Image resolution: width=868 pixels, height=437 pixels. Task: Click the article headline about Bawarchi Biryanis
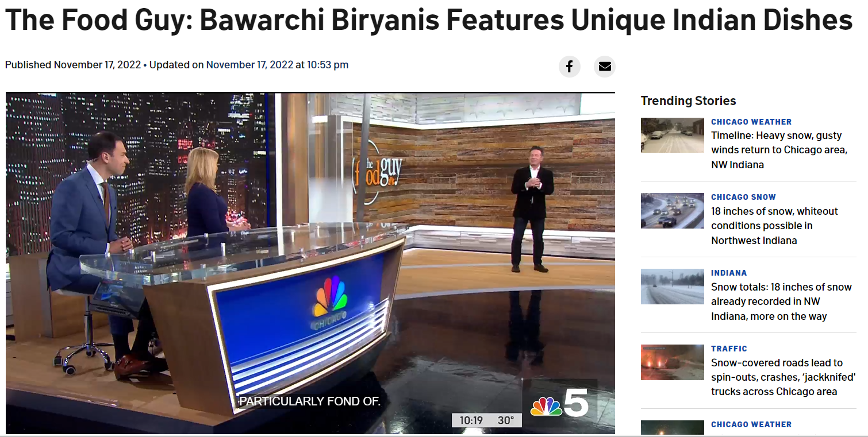tap(428, 21)
